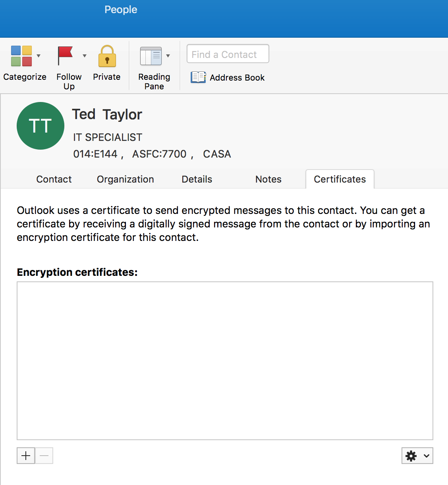448x485 pixels.
Task: Click the last name Taylor
Action: [122, 115]
